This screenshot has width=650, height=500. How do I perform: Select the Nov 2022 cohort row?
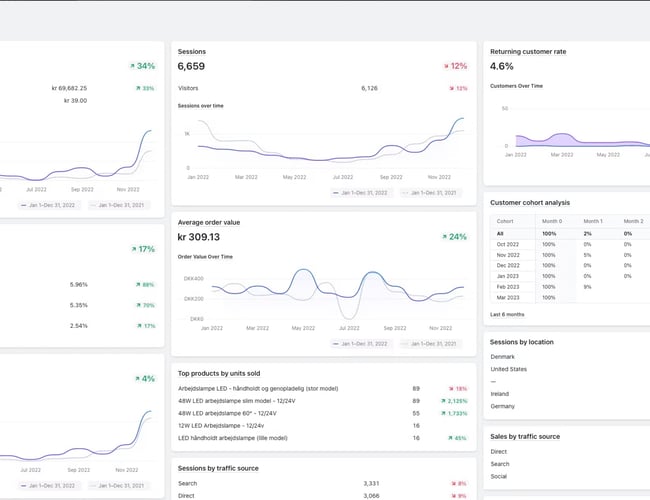(570, 255)
